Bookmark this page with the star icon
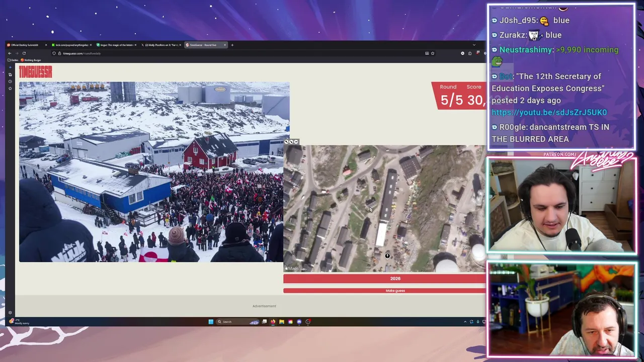Screen dimensions: 644x362 [432, 53]
